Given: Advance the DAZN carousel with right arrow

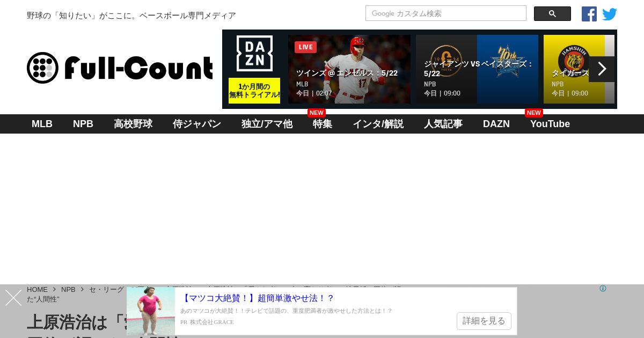Looking at the screenshot, I should click(602, 69).
